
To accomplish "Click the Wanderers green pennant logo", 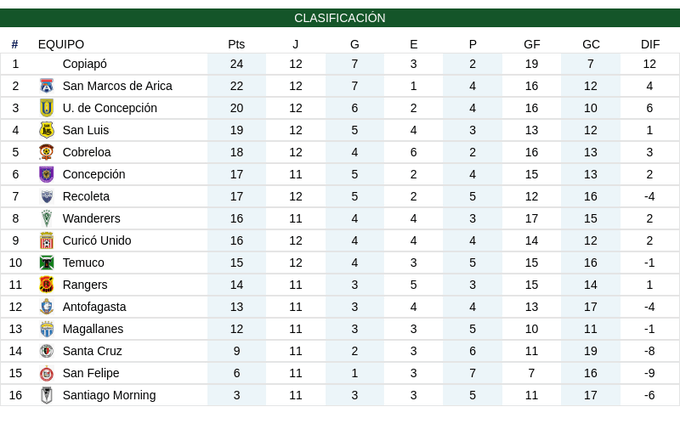I will pyautogui.click(x=46, y=219).
